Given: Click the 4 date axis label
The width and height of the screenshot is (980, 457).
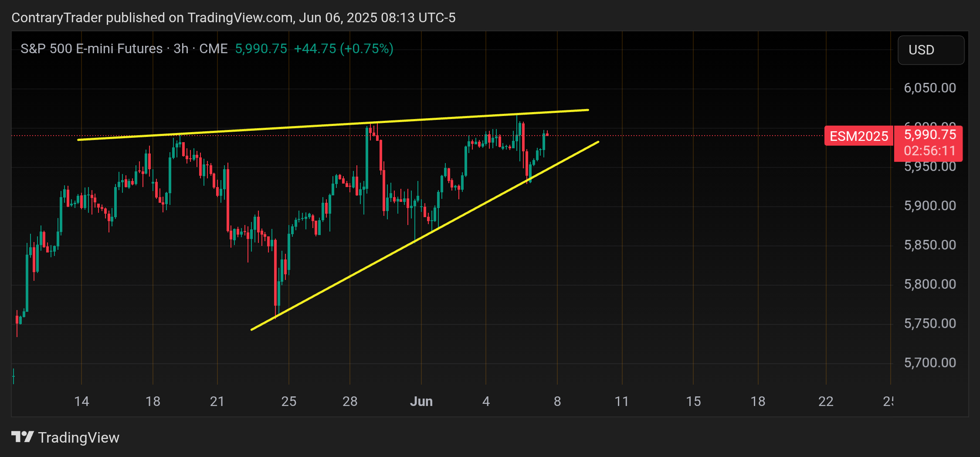Looking at the screenshot, I should click(x=486, y=401).
